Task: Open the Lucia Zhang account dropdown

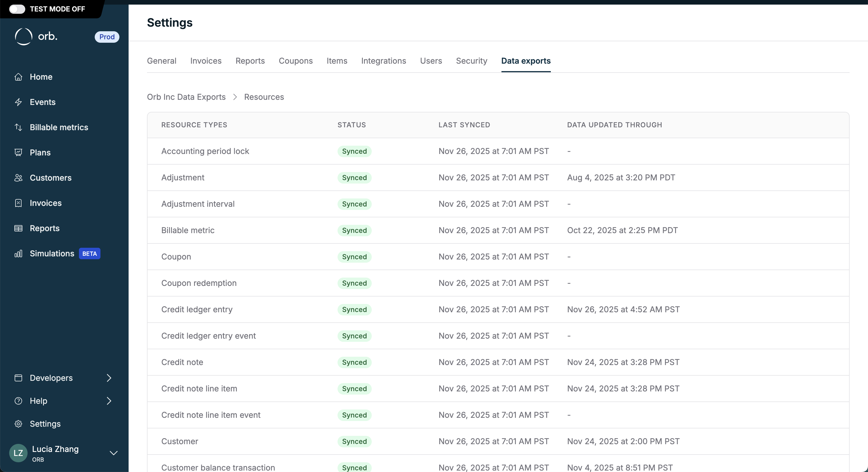Action: 114,453
